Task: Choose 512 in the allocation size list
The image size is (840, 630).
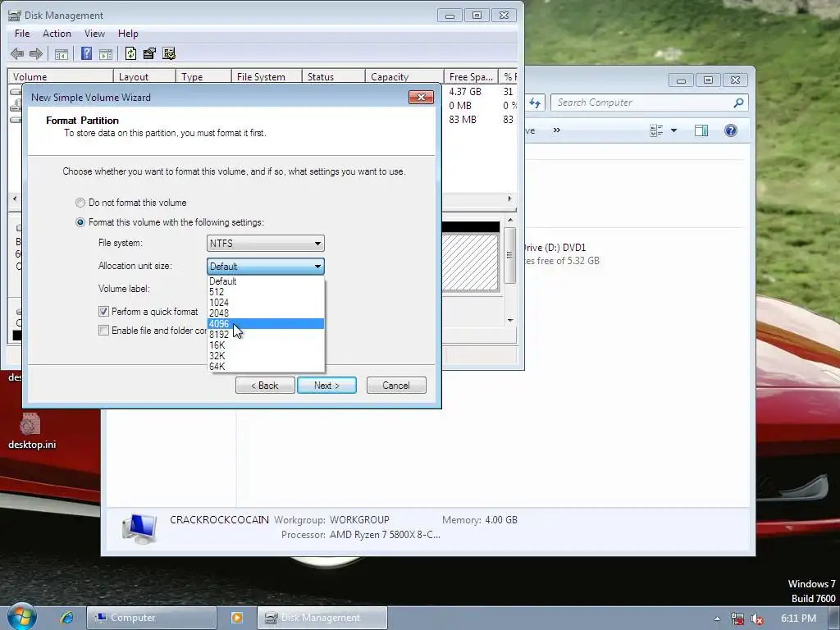Action: 266,292
